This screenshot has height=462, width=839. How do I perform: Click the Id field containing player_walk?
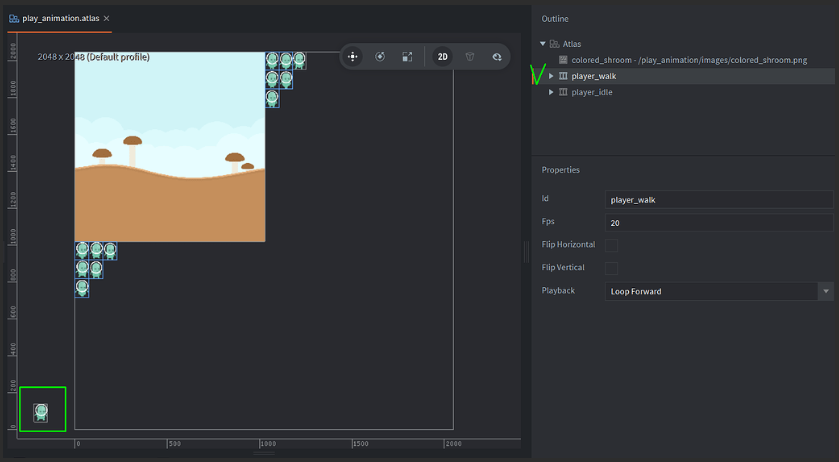click(719, 200)
